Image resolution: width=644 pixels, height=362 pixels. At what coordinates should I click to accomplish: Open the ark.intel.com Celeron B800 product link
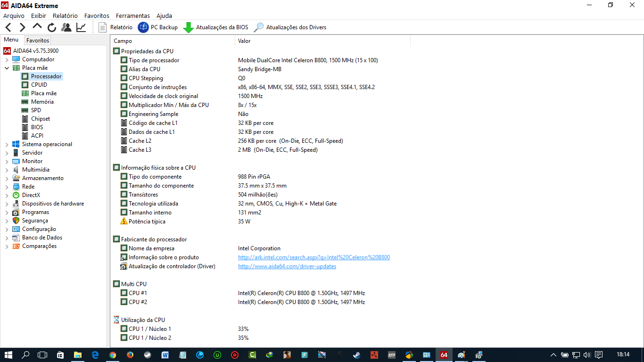[314, 257]
